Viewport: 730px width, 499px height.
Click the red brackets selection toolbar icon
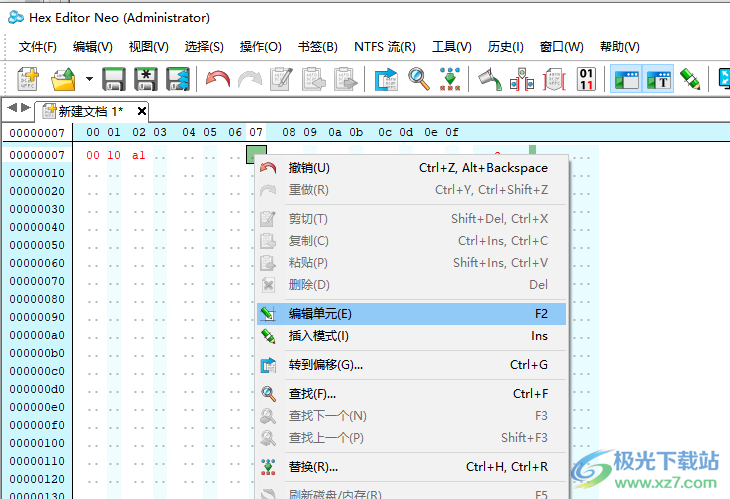[554, 79]
